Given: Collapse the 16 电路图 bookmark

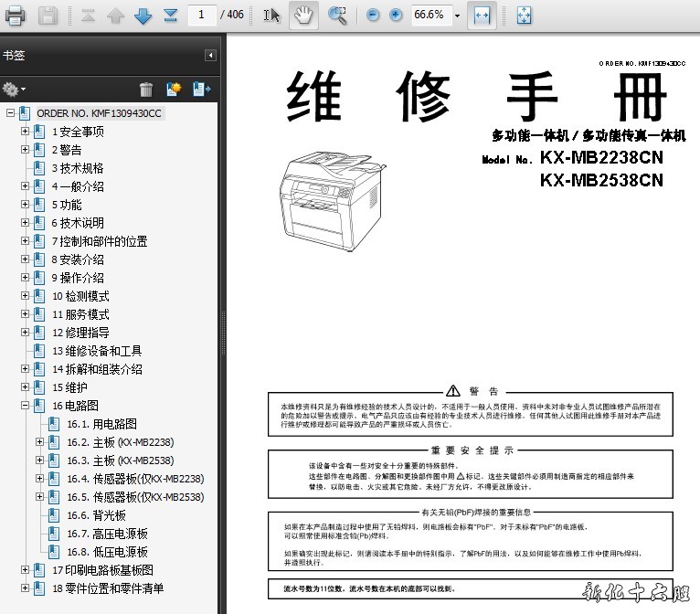Looking at the screenshot, I should coord(25,406).
